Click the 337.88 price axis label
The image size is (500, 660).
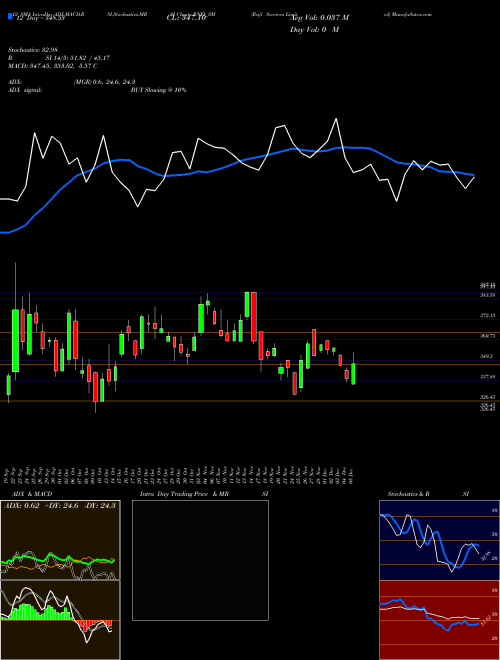click(x=488, y=377)
